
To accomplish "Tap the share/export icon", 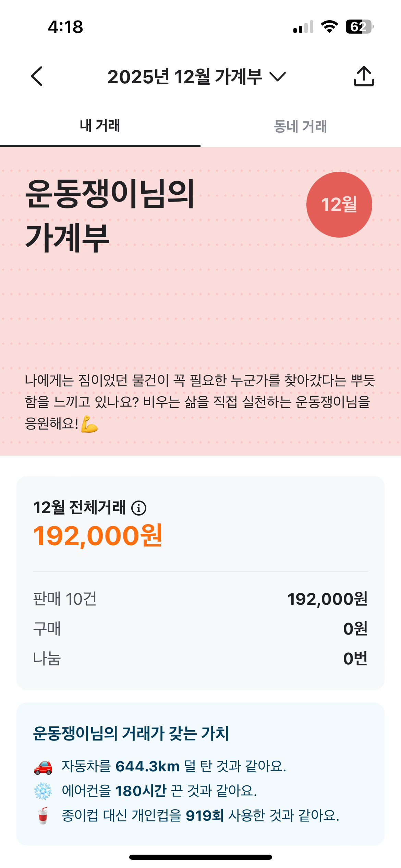I will (x=364, y=76).
